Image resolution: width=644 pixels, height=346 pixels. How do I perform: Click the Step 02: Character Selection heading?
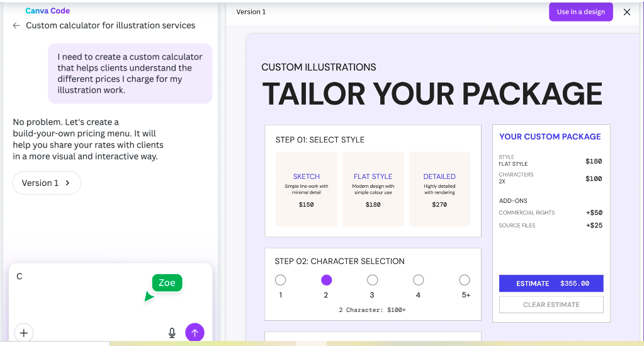click(x=340, y=262)
